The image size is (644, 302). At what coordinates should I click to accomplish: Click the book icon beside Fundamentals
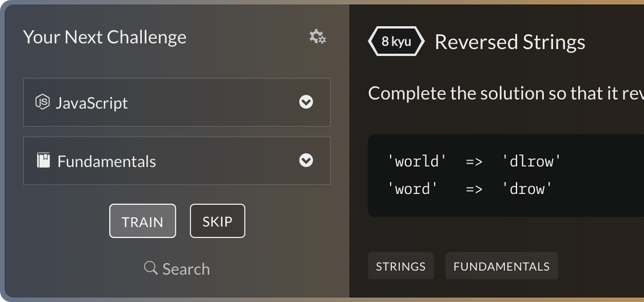44,161
